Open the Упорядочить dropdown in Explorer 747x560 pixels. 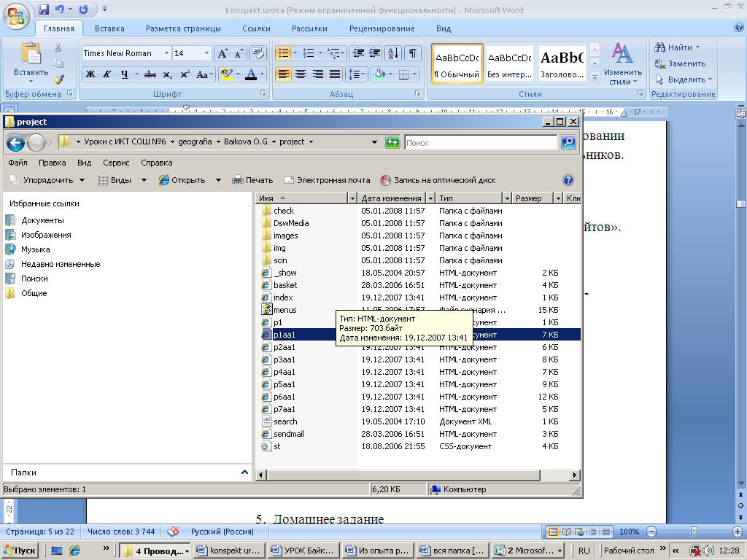click(47, 180)
